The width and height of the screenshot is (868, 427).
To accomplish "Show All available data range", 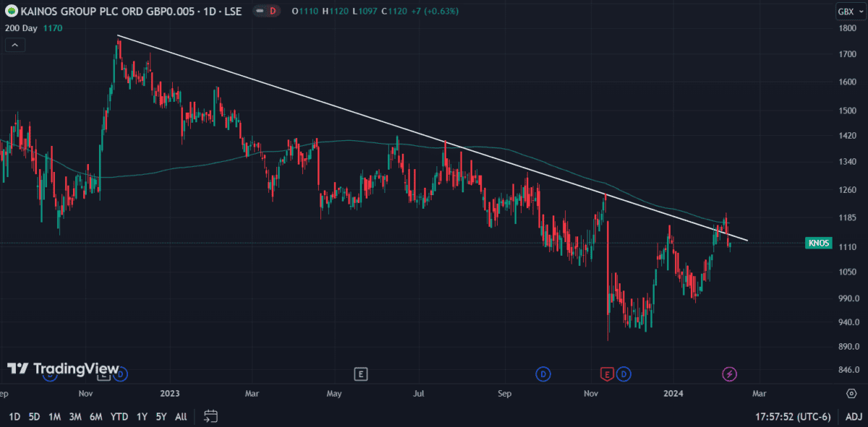I will pos(181,417).
